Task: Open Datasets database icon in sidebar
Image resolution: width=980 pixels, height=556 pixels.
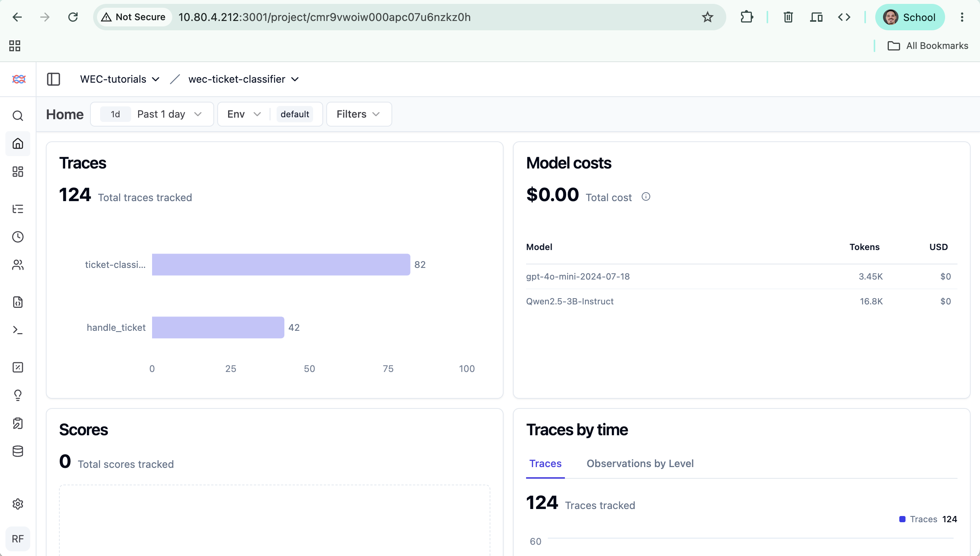Action: [18, 451]
